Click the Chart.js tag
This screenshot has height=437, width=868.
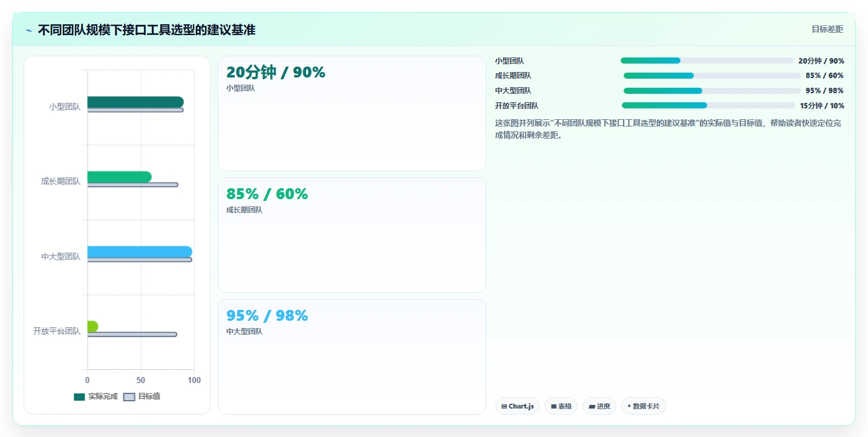[x=517, y=406]
